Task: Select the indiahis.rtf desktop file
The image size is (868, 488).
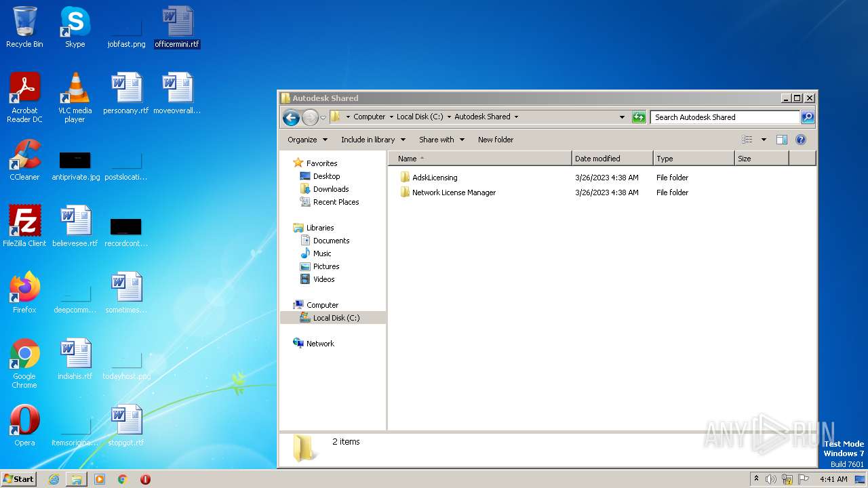Action: 75,359
